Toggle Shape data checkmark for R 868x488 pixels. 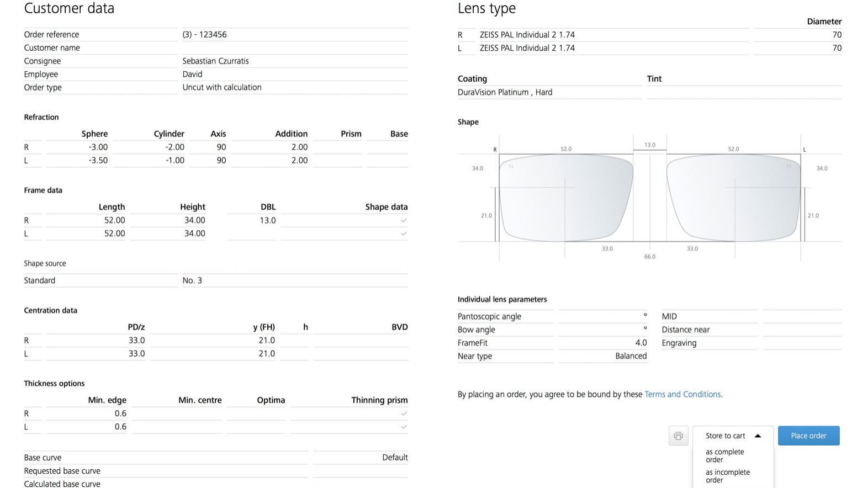(404, 220)
